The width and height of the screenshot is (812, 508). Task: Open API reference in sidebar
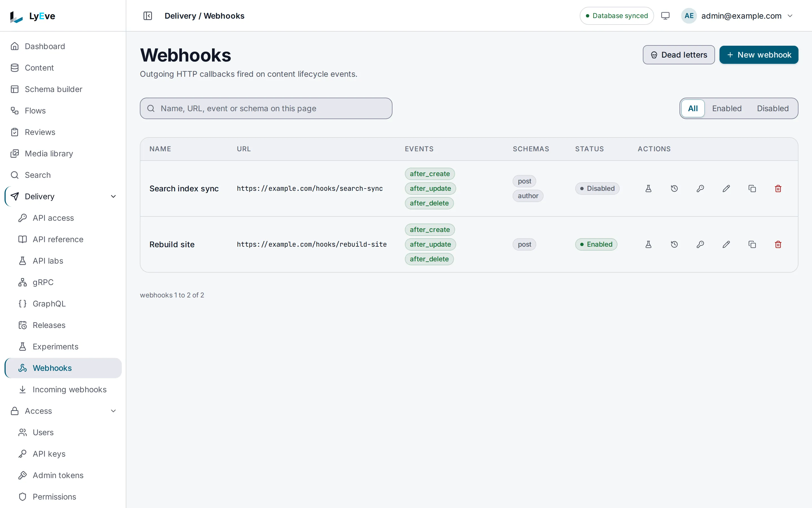pos(63,239)
